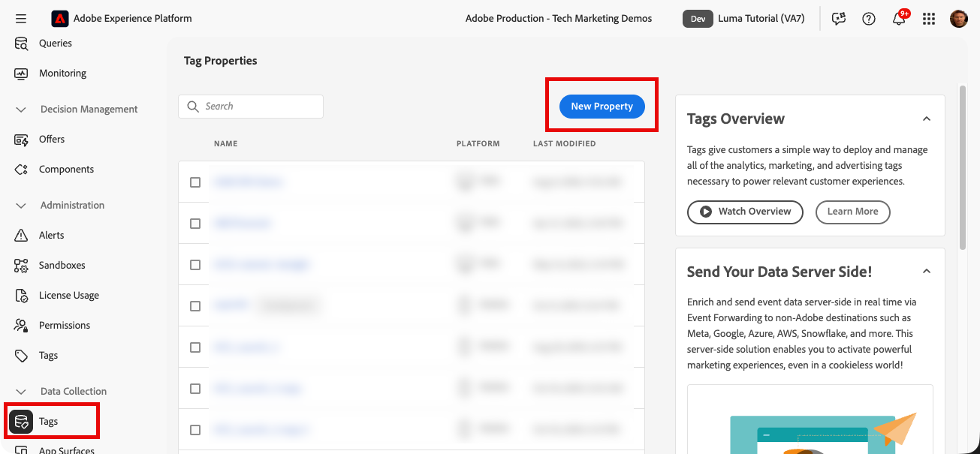Open Offers in the sidebar
Screen dimensions: 980x454
click(52, 140)
